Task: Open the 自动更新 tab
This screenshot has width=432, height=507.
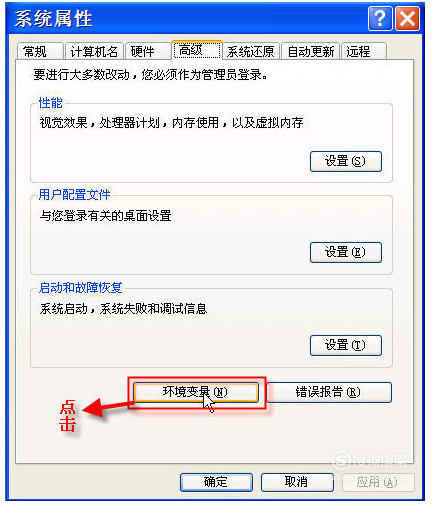Action: [x=310, y=52]
